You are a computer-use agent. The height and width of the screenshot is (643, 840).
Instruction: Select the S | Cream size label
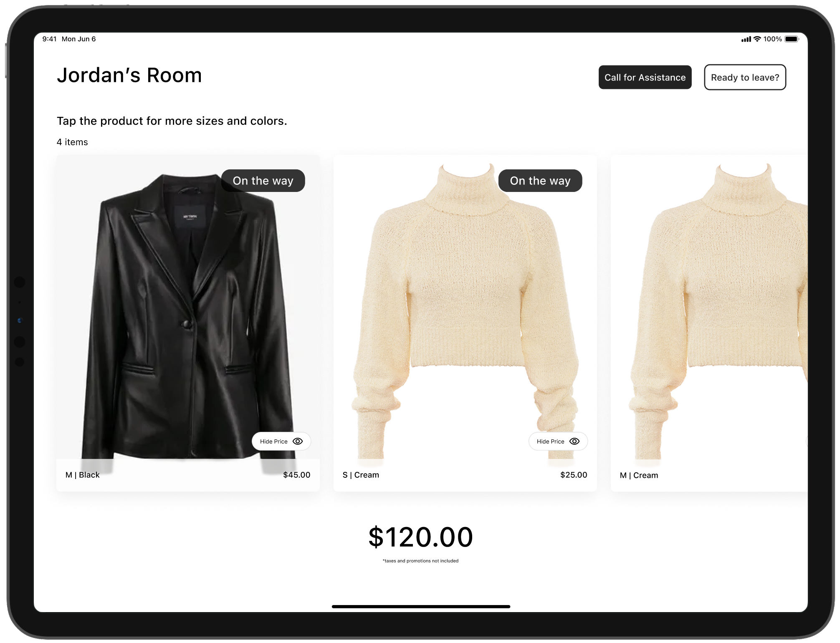pos(361,475)
